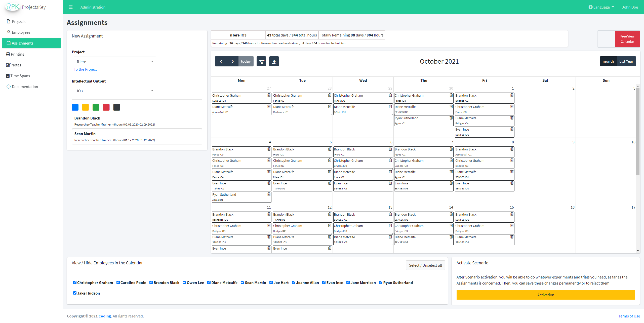
Task: Open Time Spans in the sidebar
Action: (x=20, y=76)
